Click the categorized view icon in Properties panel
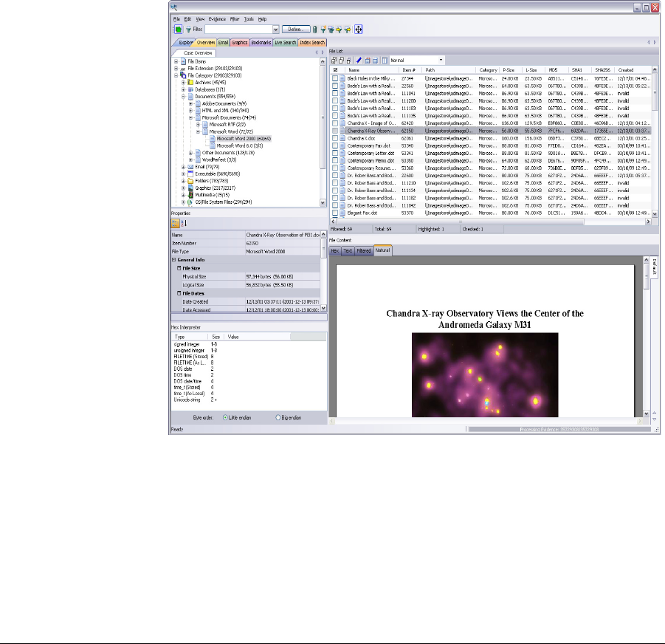The height and width of the screenshot is (644, 665). [x=175, y=223]
